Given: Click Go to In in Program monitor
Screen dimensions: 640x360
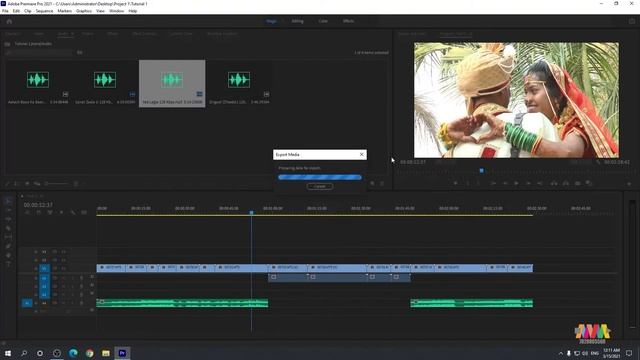Looking at the screenshot, I should click(493, 184).
